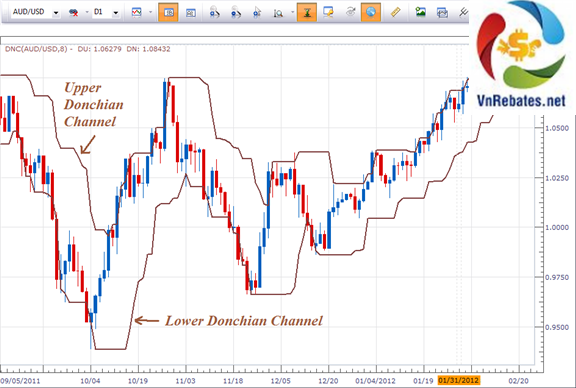Toggle the highlighted green hourglass button
The width and height of the screenshot is (576, 388).
307,12
